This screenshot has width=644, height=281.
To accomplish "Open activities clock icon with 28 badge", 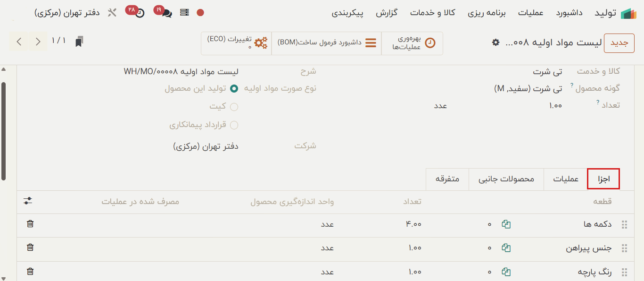I will pos(140,13).
